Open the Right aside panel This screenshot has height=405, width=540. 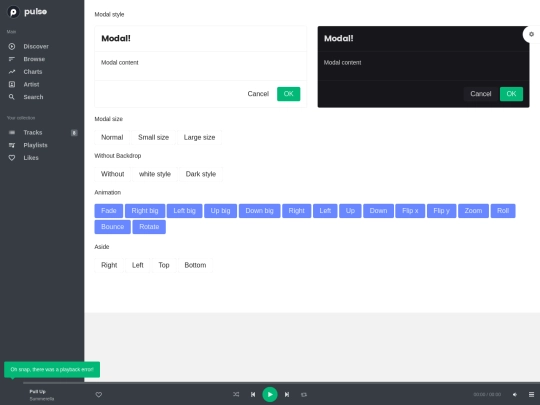click(x=109, y=265)
